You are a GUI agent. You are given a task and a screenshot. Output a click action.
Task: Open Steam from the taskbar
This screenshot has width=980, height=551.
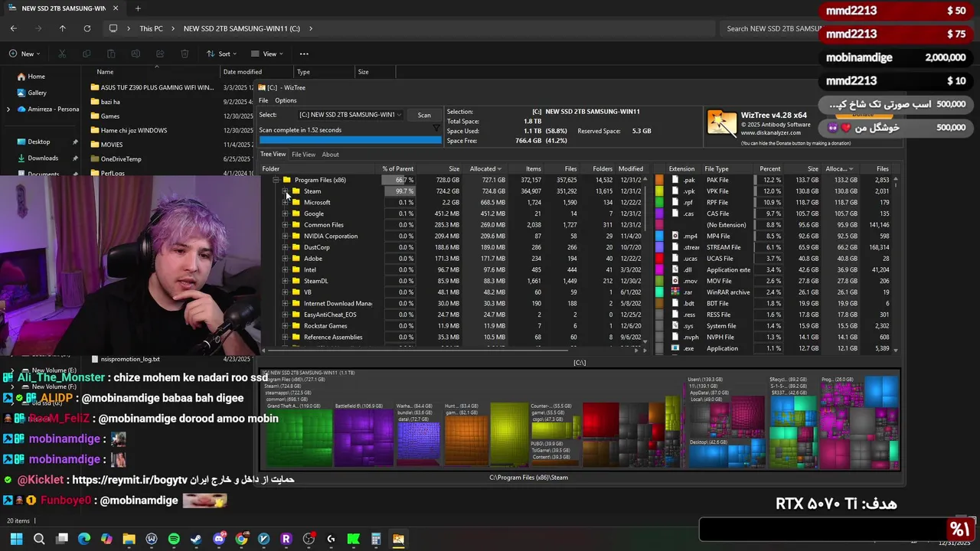(196, 539)
